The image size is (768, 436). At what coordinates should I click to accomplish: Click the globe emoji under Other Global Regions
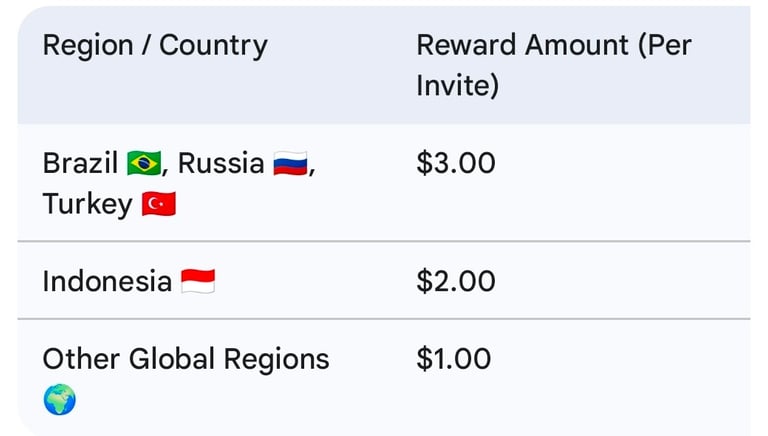[60, 400]
